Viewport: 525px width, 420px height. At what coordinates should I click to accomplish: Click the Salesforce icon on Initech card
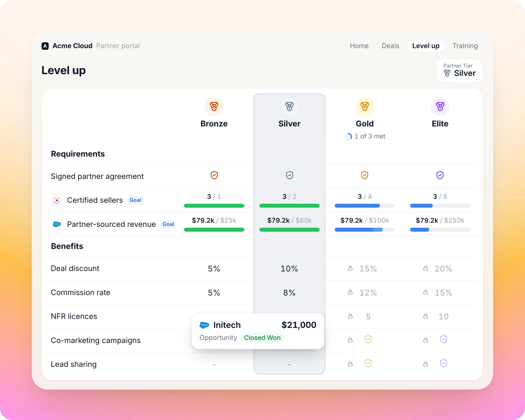coord(204,325)
